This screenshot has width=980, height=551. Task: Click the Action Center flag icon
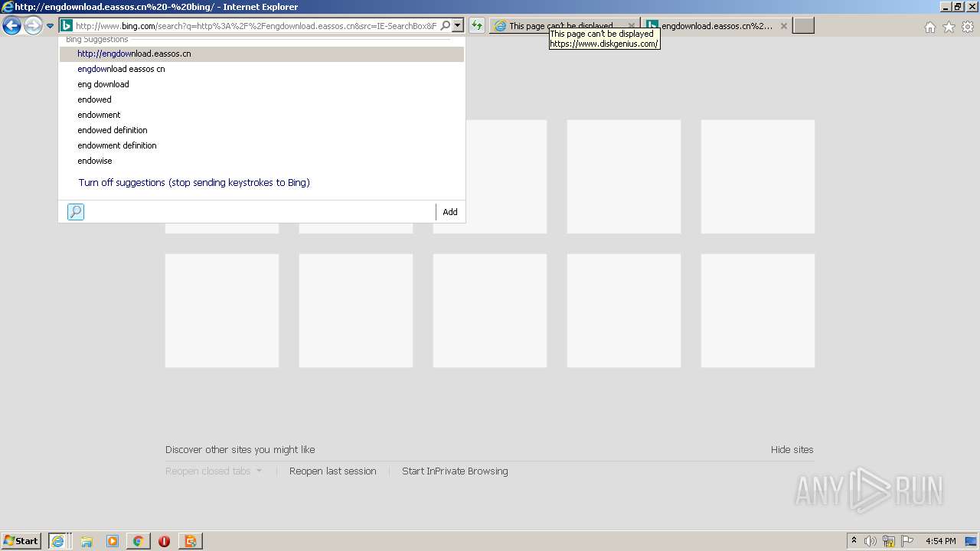coord(907,541)
